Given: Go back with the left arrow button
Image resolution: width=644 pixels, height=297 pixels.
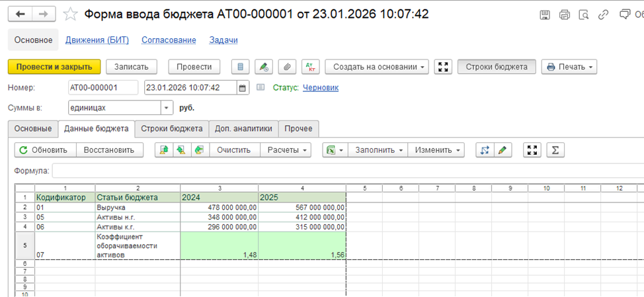Looking at the screenshot, I should (20, 15).
